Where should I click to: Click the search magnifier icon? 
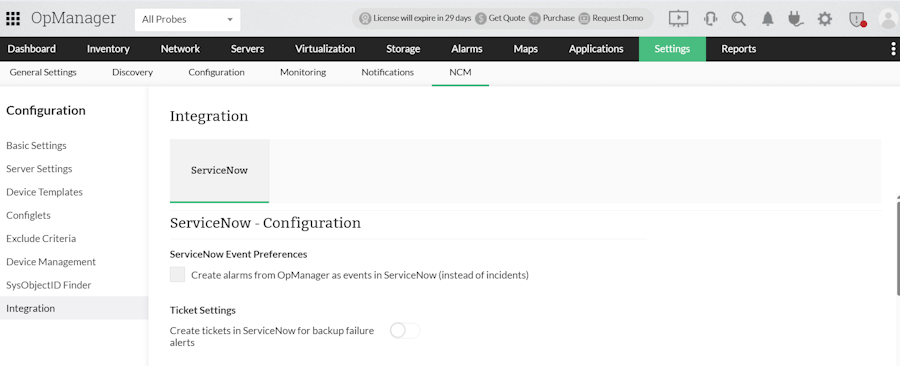739,18
